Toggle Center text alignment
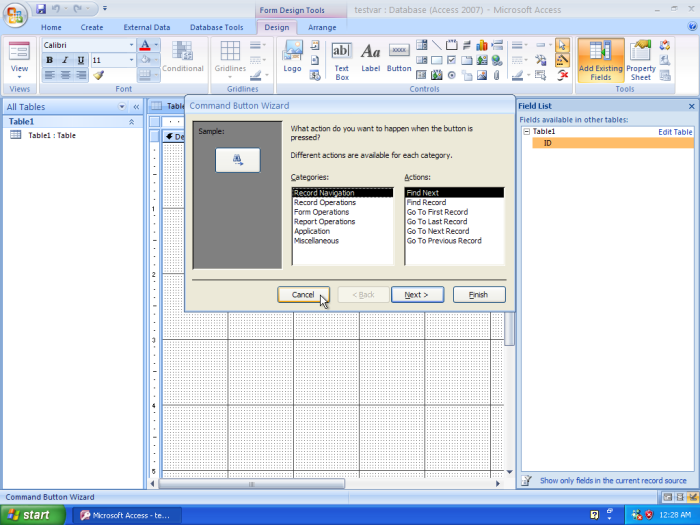 coord(65,75)
